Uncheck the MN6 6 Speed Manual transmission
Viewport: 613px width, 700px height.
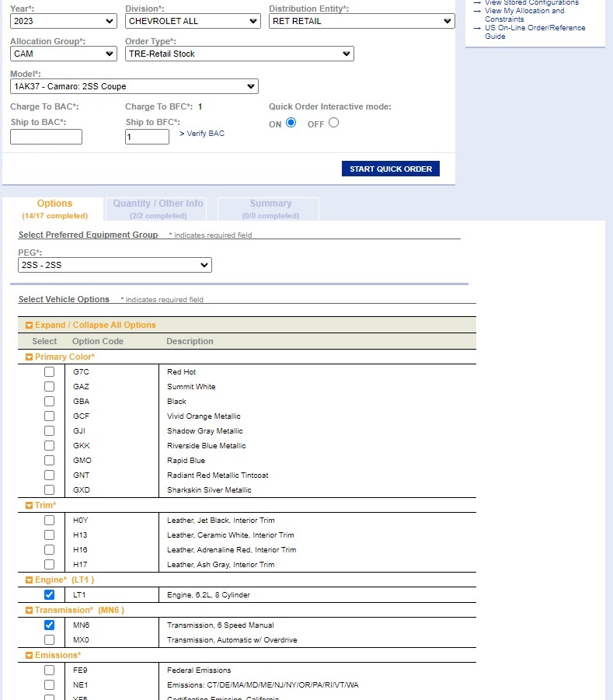click(x=50, y=625)
